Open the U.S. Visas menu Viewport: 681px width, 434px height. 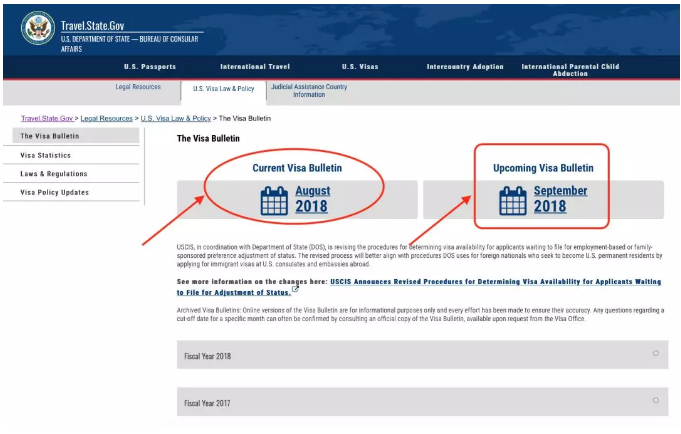point(360,67)
